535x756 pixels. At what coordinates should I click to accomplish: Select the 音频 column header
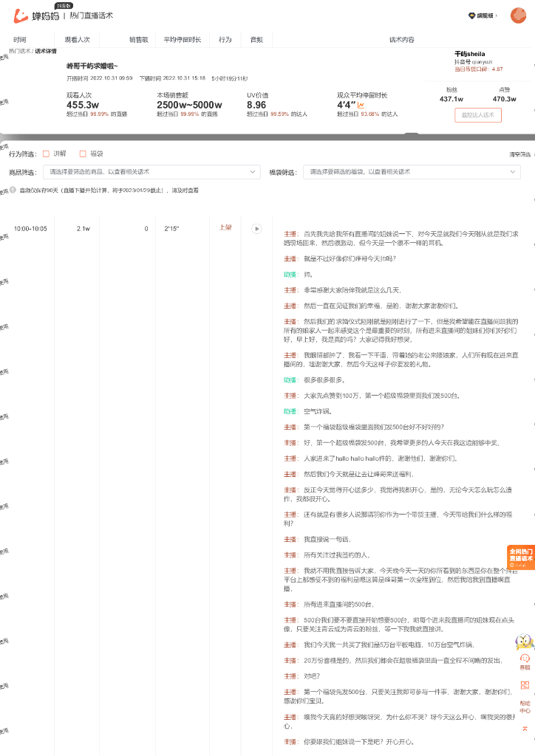tap(256, 40)
